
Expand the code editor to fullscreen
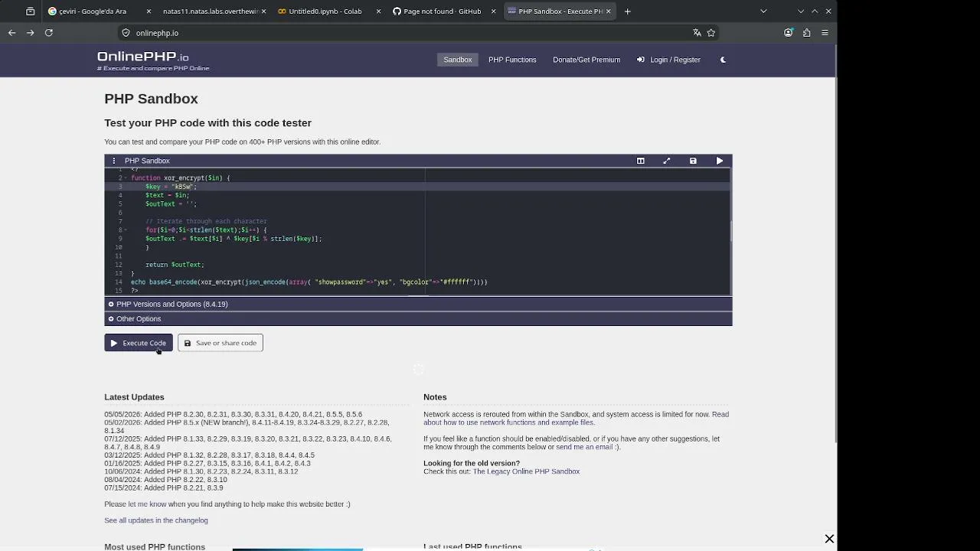[667, 161]
